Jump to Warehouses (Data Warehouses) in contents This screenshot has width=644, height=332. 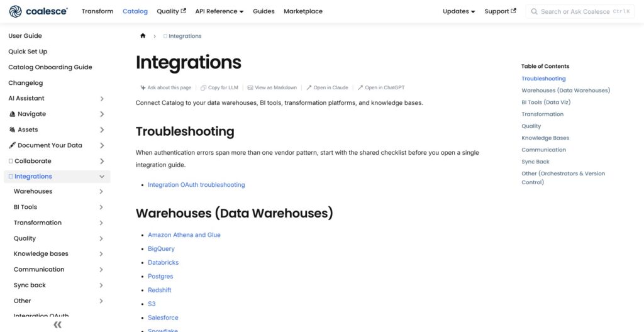pos(566,90)
